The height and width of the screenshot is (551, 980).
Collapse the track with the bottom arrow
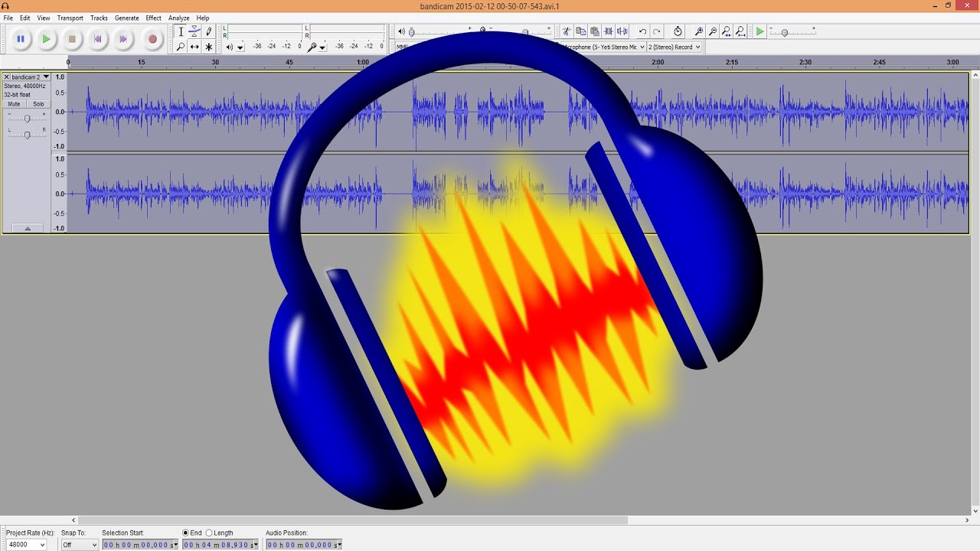click(28, 228)
